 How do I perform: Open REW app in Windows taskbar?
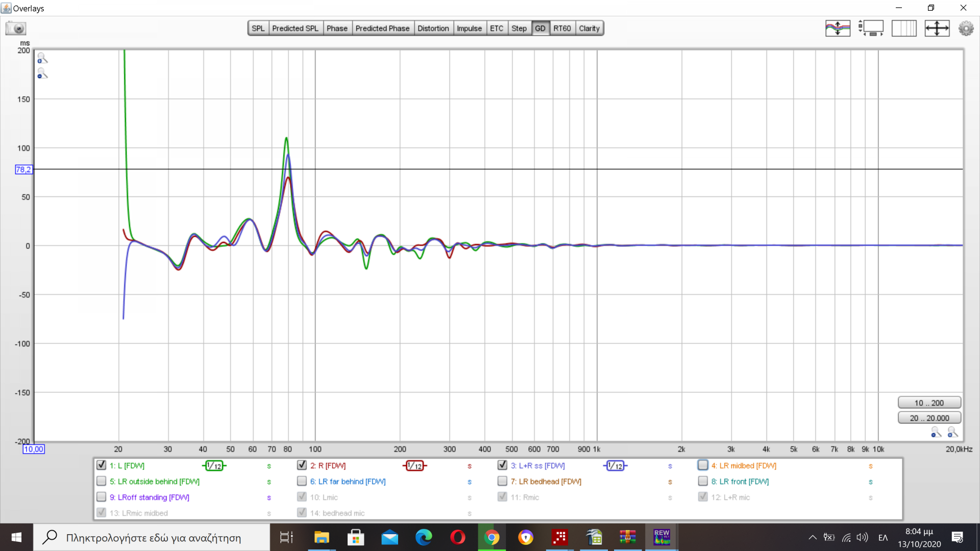[x=661, y=537]
